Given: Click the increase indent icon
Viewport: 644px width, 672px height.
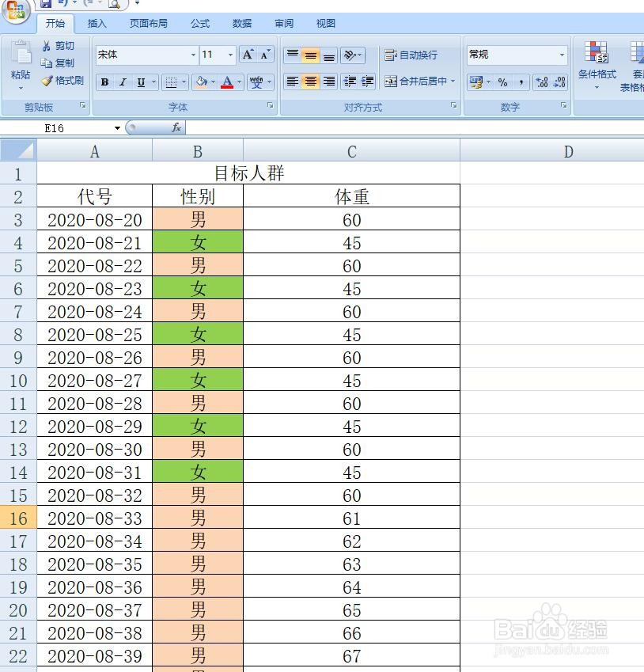Looking at the screenshot, I should (x=368, y=82).
